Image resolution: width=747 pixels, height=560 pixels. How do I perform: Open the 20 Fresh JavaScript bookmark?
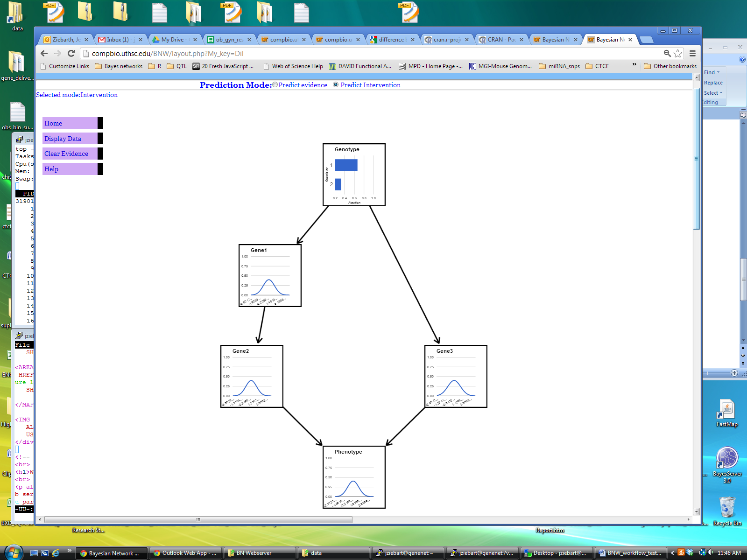(x=223, y=66)
